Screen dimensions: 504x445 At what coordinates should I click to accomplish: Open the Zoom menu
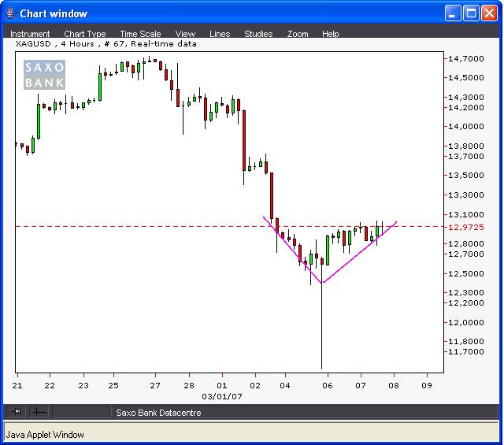coord(298,34)
